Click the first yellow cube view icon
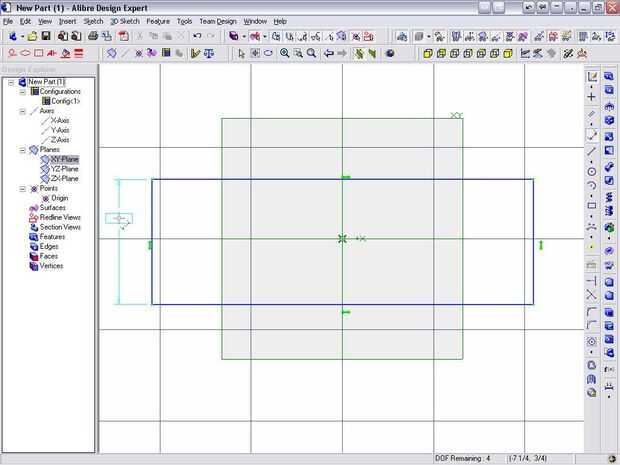The width and height of the screenshot is (620, 465). 428,53
